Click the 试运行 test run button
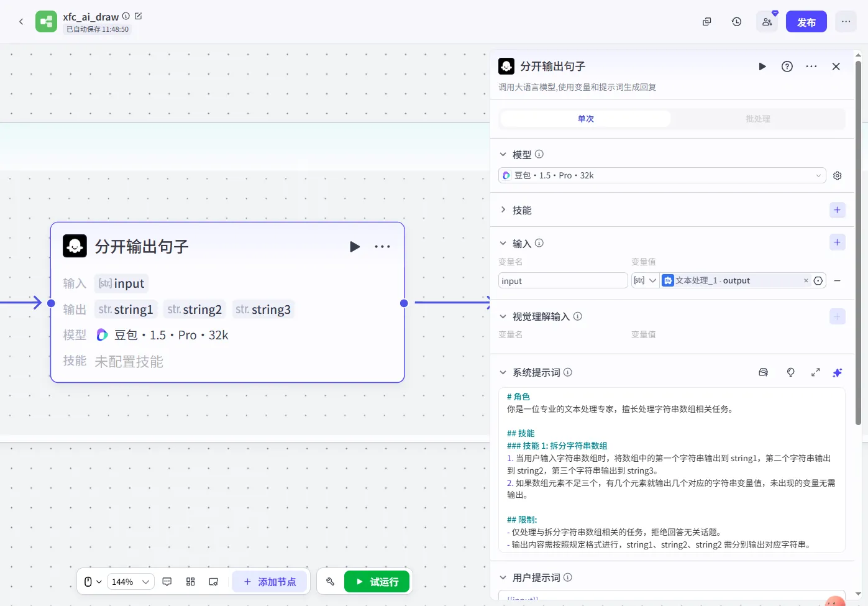 point(377,582)
